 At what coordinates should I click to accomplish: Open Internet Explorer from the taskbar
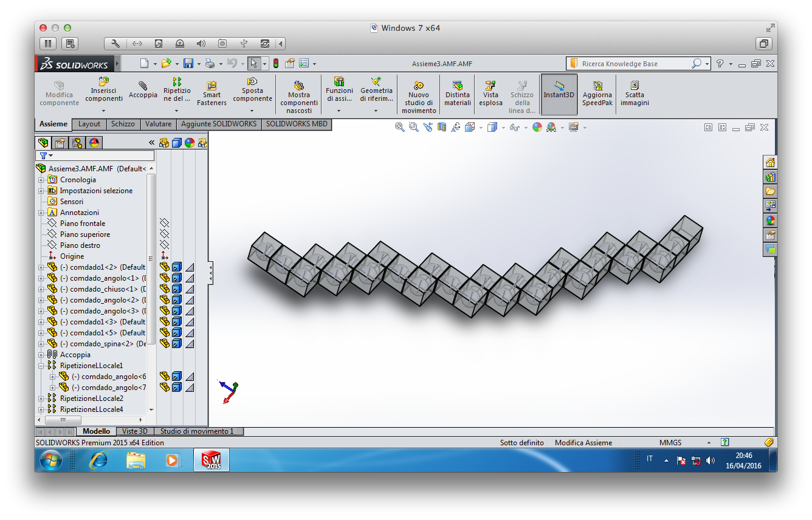[98, 460]
